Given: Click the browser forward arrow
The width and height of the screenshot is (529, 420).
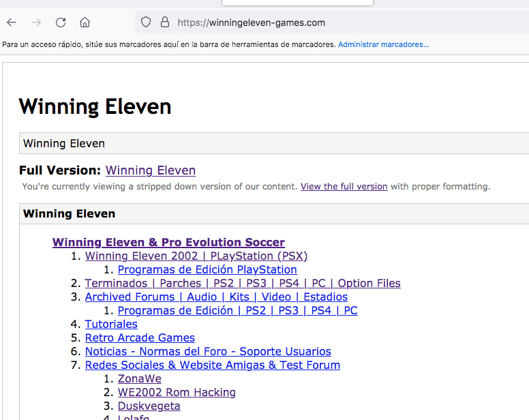Looking at the screenshot, I should click(x=36, y=22).
